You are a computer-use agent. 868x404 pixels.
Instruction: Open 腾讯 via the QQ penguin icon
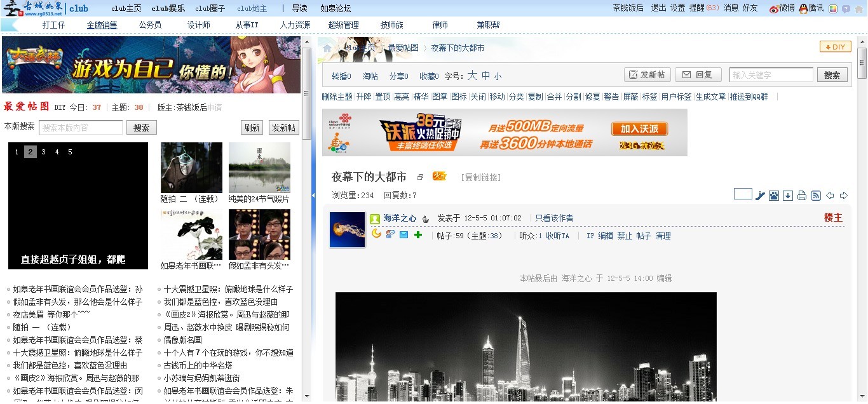[x=803, y=9]
